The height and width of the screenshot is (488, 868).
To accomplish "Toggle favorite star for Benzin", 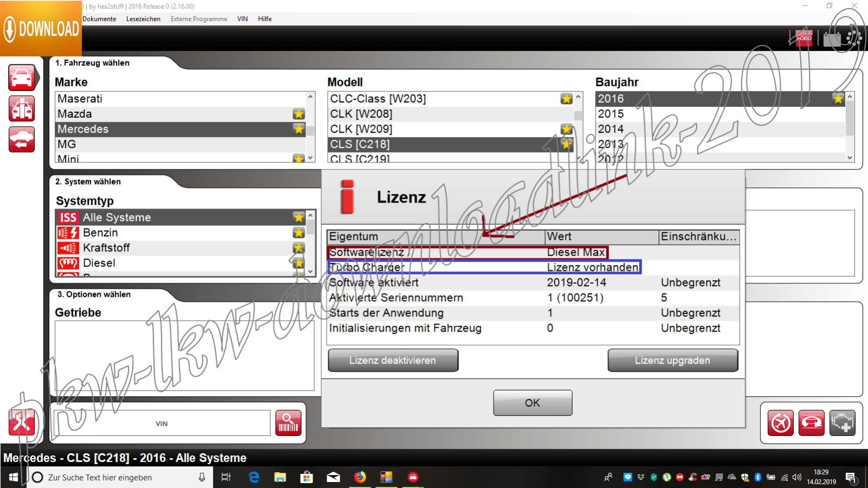I will coord(298,232).
